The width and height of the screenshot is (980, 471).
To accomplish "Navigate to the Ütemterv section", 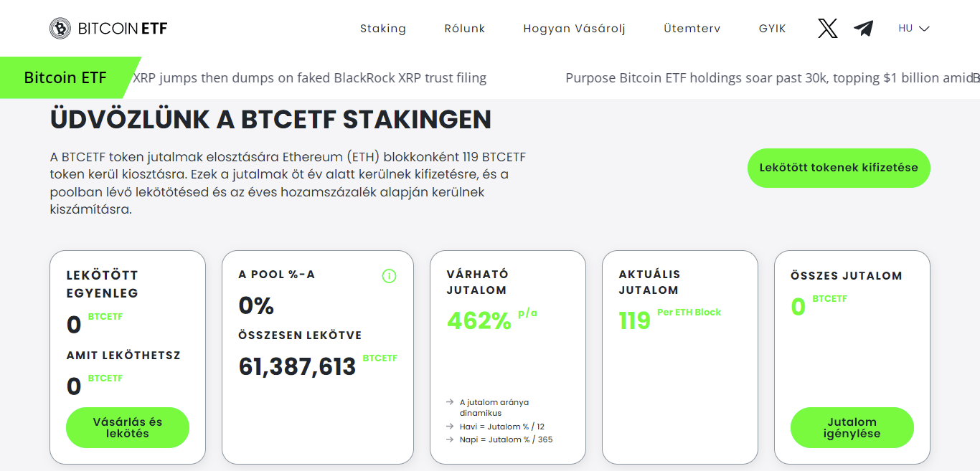I will pos(692,29).
